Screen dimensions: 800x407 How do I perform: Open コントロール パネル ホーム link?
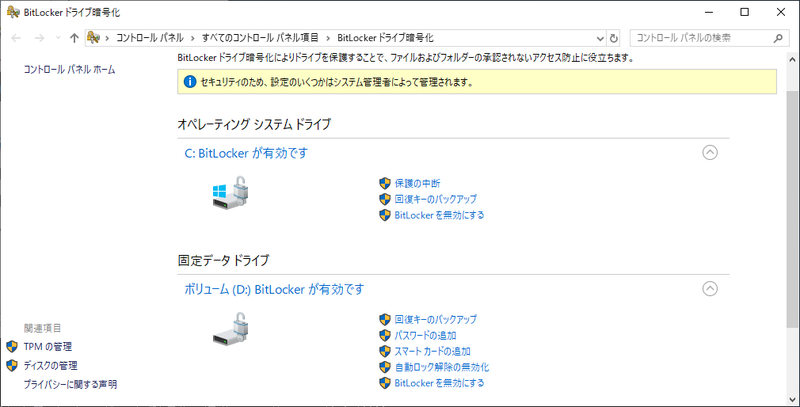(x=69, y=70)
